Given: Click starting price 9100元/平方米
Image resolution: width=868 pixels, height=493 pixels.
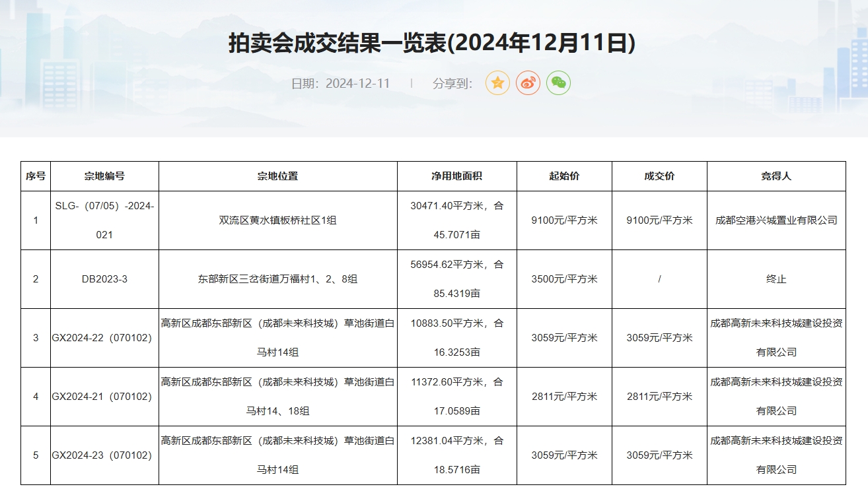Looking at the screenshot, I should click(x=564, y=220).
